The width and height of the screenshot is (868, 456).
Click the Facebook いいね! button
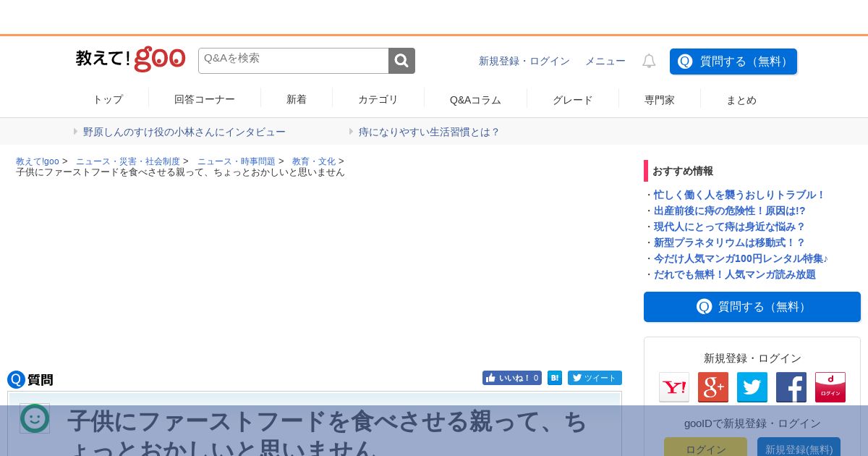coord(512,378)
